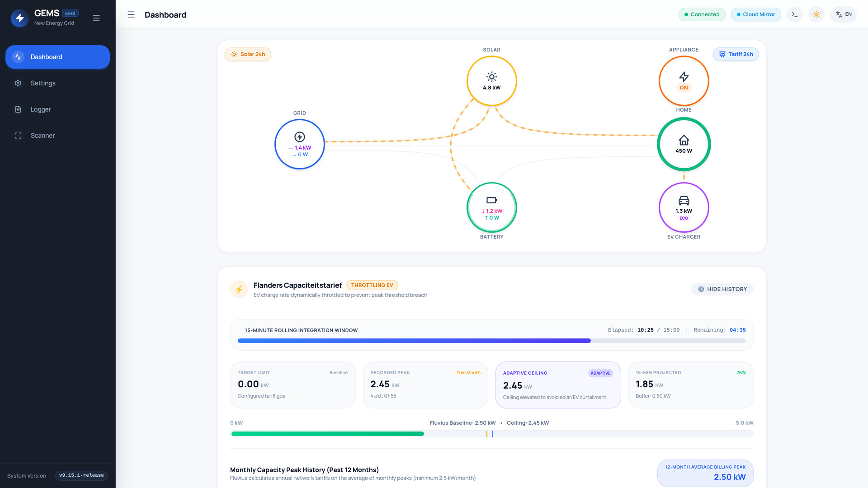Open Dashboard in the sidebar

click(57, 57)
